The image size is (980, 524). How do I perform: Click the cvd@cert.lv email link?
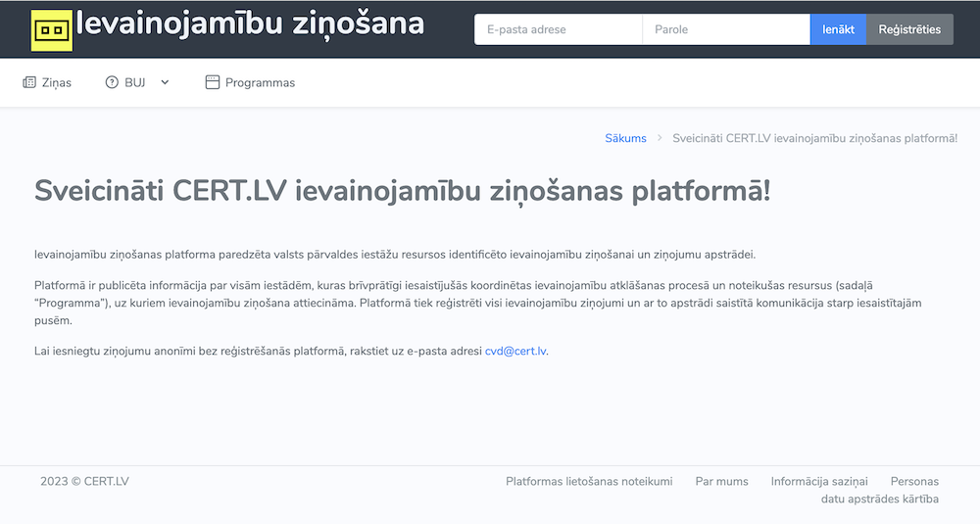pyautogui.click(x=515, y=351)
